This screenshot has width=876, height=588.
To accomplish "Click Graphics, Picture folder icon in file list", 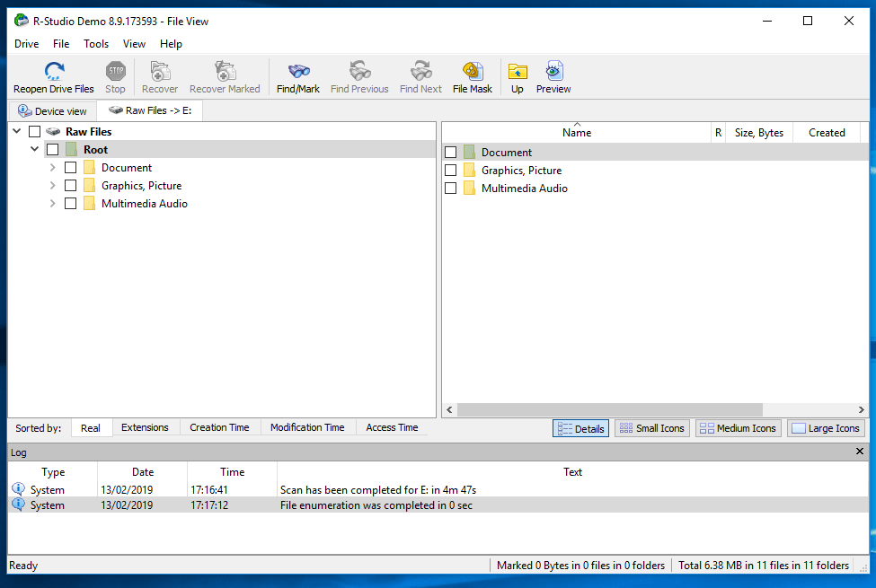I will 469,171.
